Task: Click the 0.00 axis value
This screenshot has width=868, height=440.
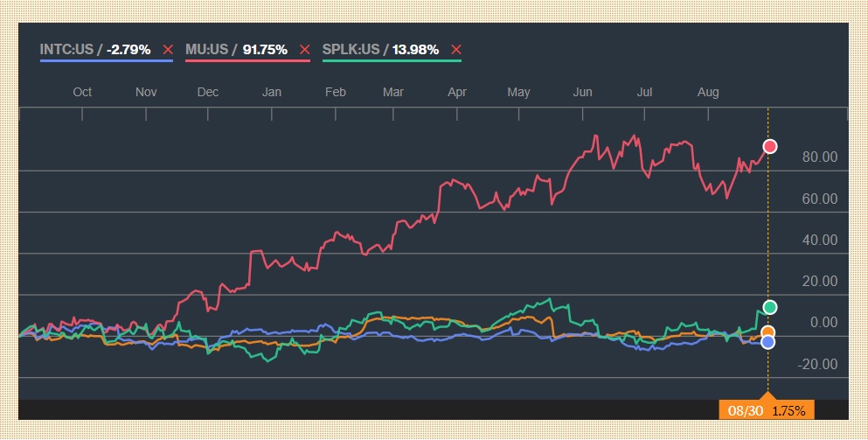Action: coord(823,323)
